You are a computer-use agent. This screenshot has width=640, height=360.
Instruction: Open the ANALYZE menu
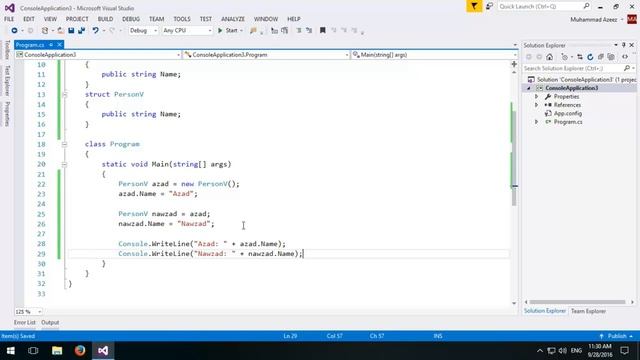click(233, 19)
